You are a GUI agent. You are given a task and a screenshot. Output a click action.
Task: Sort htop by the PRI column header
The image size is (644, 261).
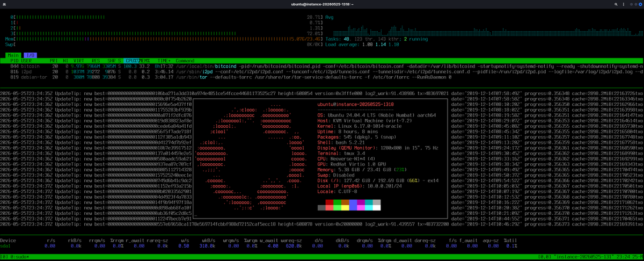coord(54,61)
